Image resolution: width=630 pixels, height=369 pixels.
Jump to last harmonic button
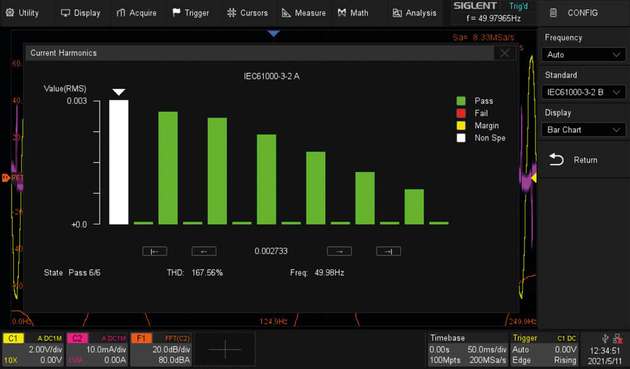(389, 251)
